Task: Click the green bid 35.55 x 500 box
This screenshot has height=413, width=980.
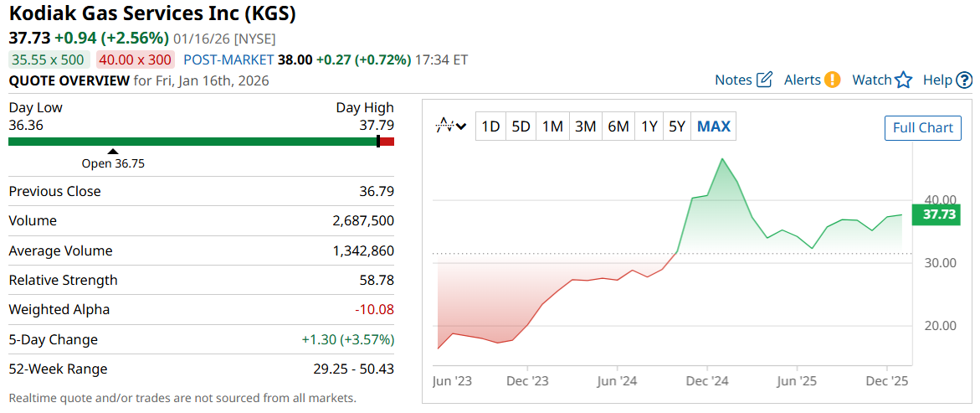Action: [x=48, y=60]
